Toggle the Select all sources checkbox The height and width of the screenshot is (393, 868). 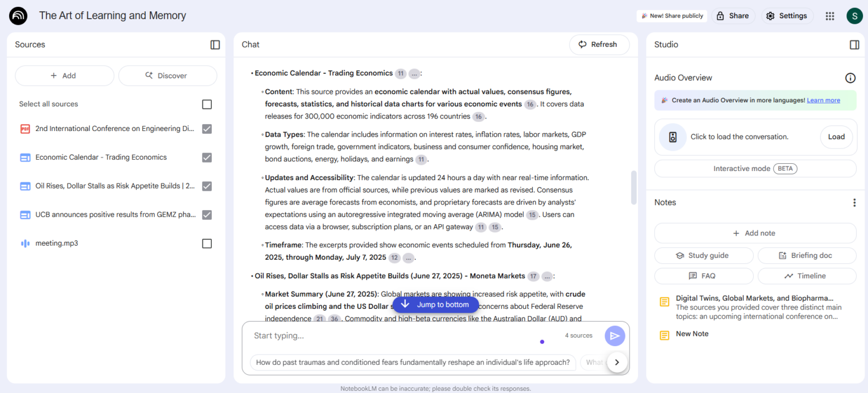207,104
